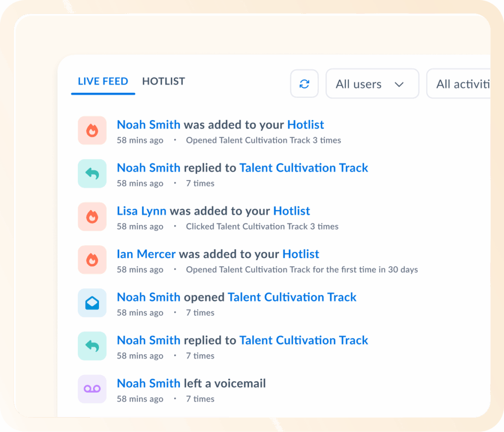Screen dimensions: 504x432
Task: Click Talent Cultivation Track in first replied entry
Action: click(x=304, y=168)
